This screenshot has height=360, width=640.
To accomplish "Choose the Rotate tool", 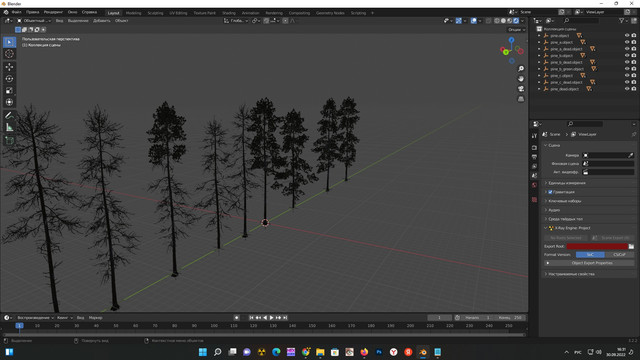I will click(9, 79).
